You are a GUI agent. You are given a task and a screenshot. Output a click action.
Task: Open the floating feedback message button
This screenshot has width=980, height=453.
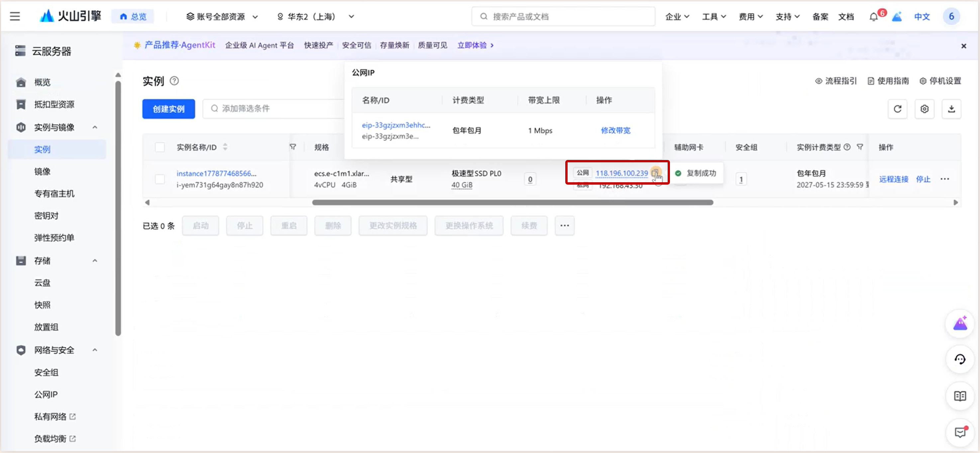click(x=960, y=433)
